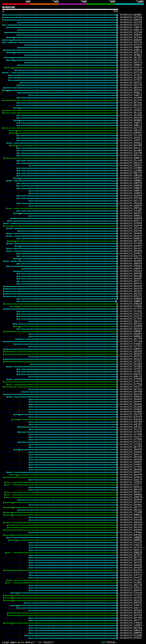Click the Large gaps legend text
Screen dimensions: 146x644
click(28, 642)
